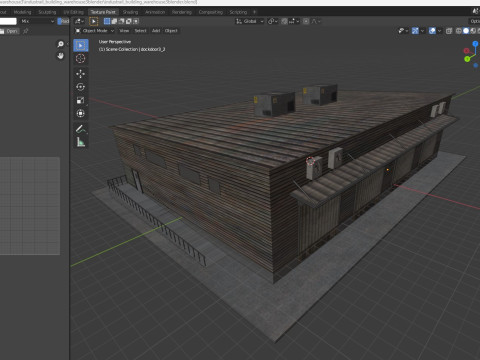Select the Texture Paint workspace tab
The width and height of the screenshot is (480, 360).
pos(103,12)
